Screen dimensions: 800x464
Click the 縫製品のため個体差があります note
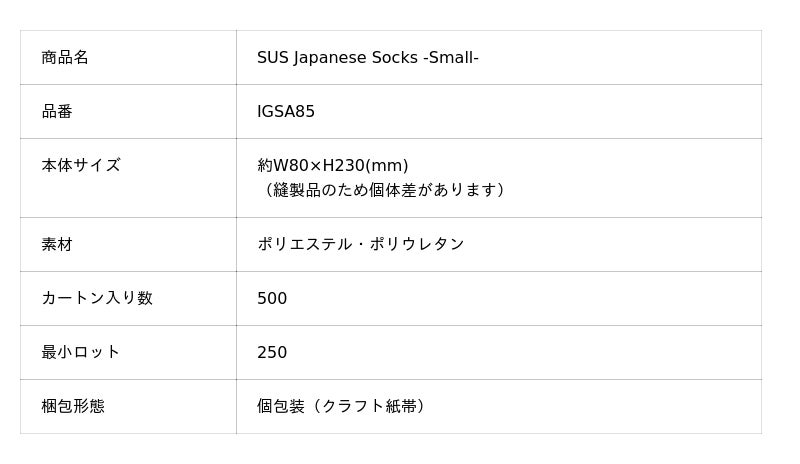coord(384,190)
